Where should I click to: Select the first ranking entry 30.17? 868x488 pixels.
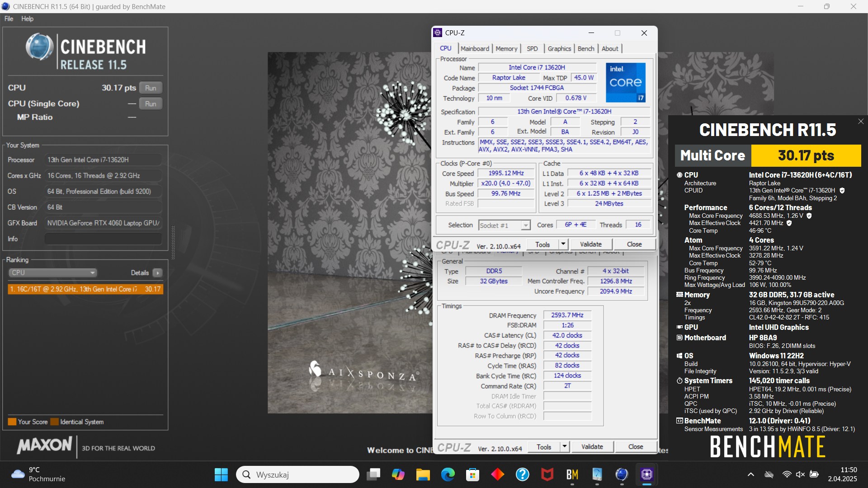coord(85,289)
